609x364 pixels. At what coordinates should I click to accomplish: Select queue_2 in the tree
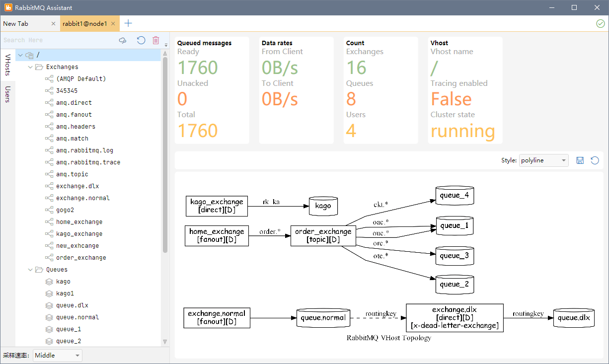[69, 341]
